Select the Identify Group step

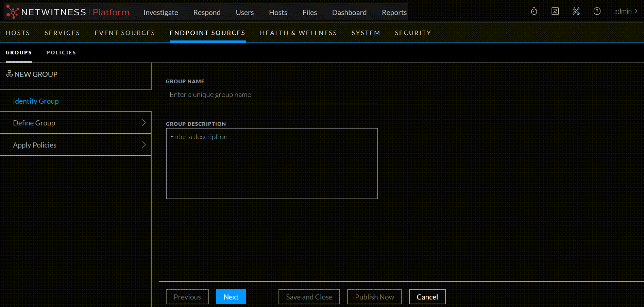pos(36,101)
